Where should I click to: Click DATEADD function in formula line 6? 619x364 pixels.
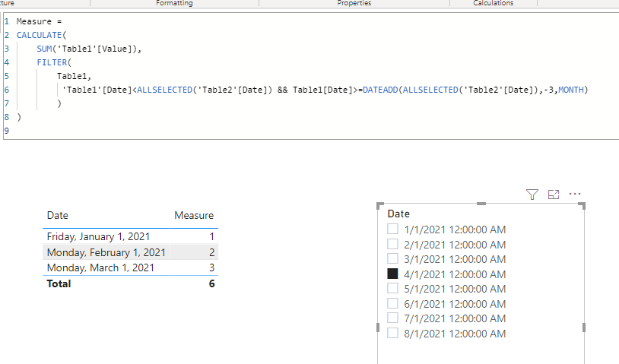[x=380, y=90]
